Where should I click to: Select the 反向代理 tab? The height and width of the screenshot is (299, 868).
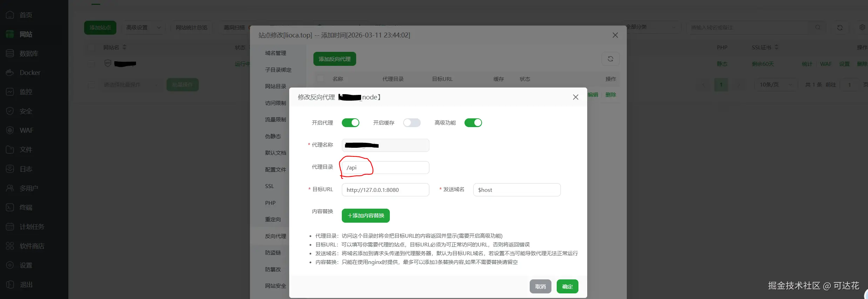[x=276, y=236]
